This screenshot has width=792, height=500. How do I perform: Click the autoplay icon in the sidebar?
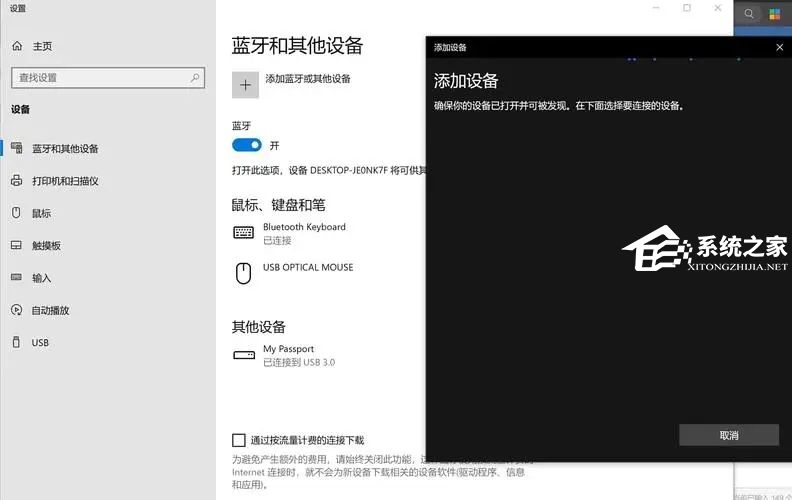click(16, 310)
